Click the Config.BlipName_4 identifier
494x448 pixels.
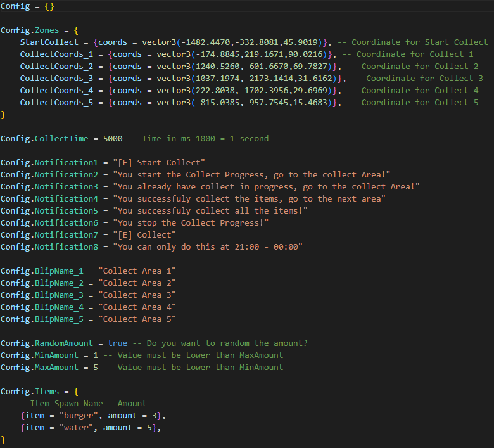click(x=42, y=307)
